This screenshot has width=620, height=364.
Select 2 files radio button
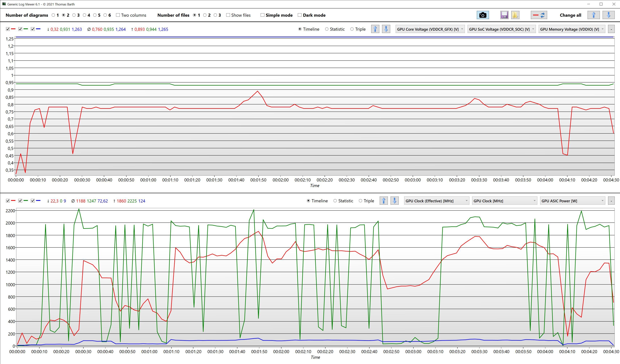pyautogui.click(x=205, y=15)
